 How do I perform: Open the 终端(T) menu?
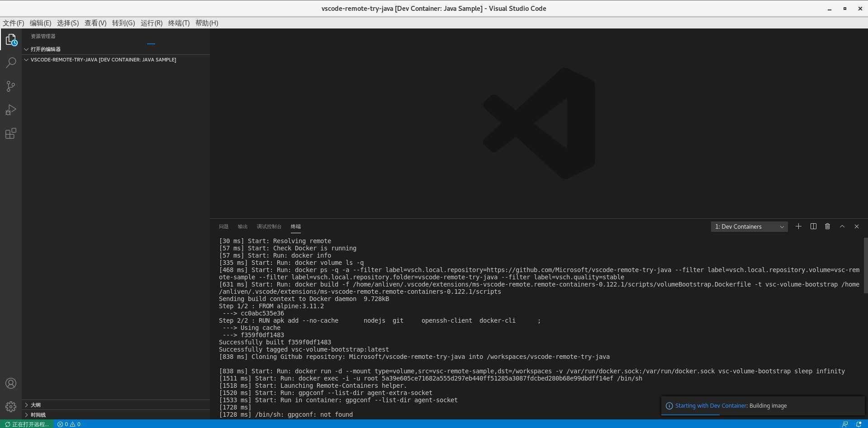click(x=179, y=23)
